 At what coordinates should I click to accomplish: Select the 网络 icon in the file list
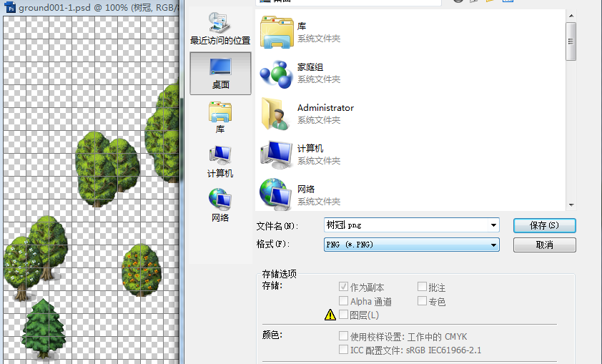click(276, 195)
